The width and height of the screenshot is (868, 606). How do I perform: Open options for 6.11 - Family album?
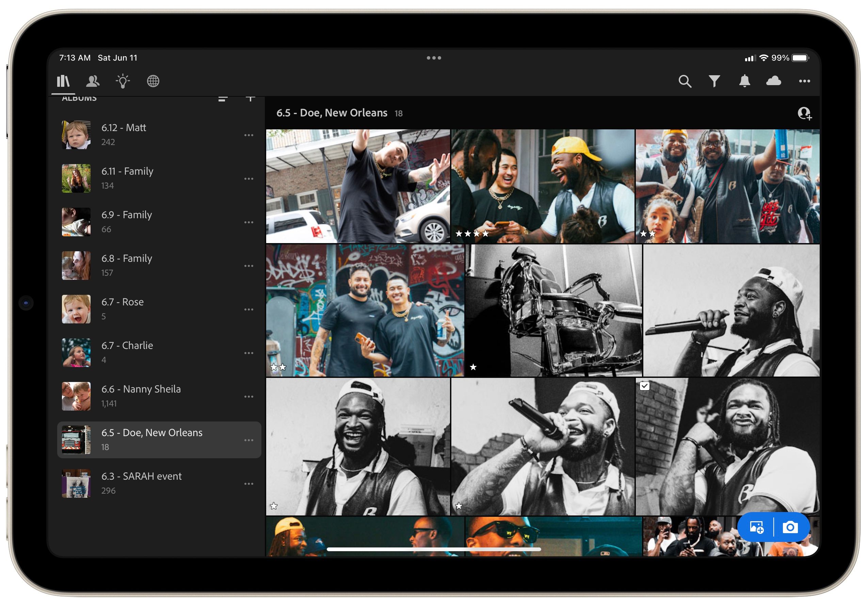coord(249,178)
